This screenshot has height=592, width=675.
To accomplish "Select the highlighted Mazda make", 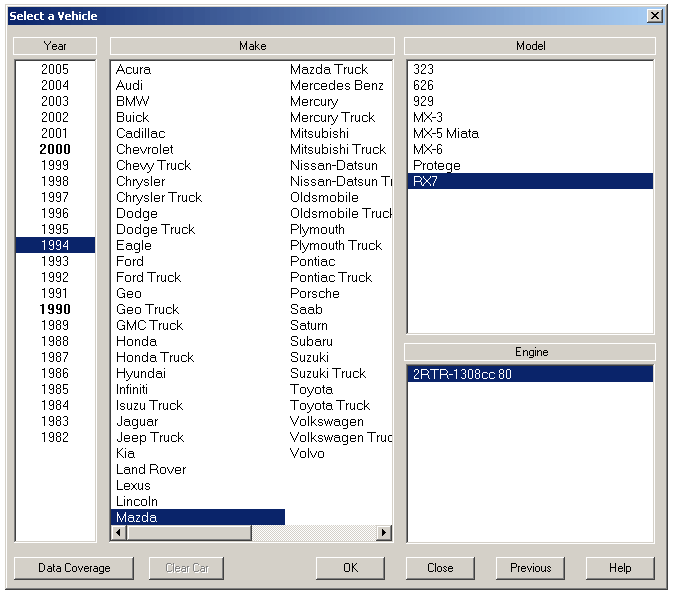I will (198, 517).
